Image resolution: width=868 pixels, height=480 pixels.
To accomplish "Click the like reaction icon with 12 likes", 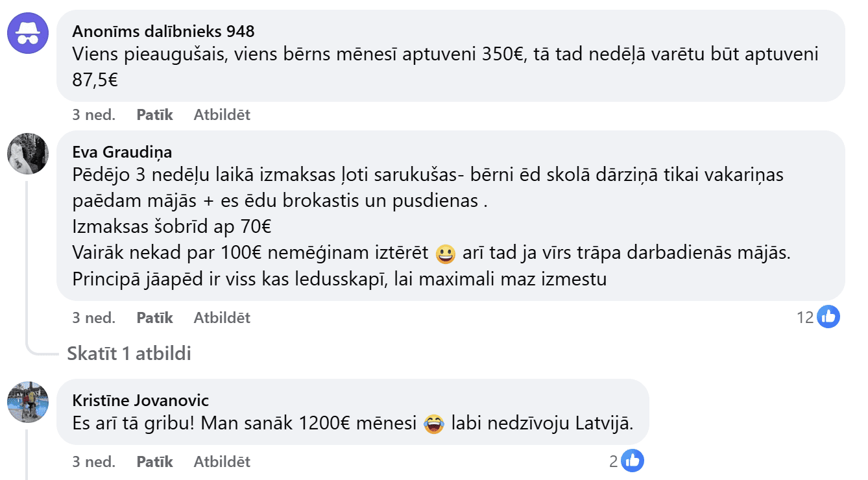I will point(828,317).
